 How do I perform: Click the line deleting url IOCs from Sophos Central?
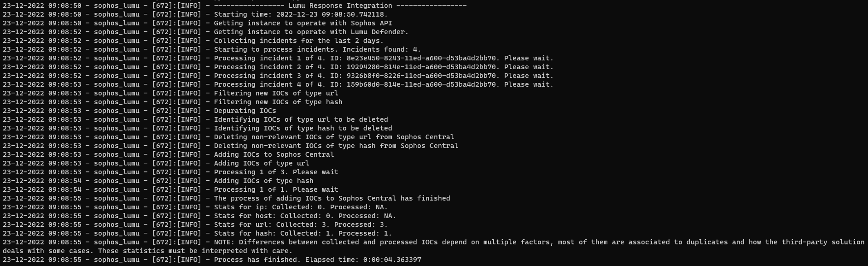pyautogui.click(x=334, y=137)
